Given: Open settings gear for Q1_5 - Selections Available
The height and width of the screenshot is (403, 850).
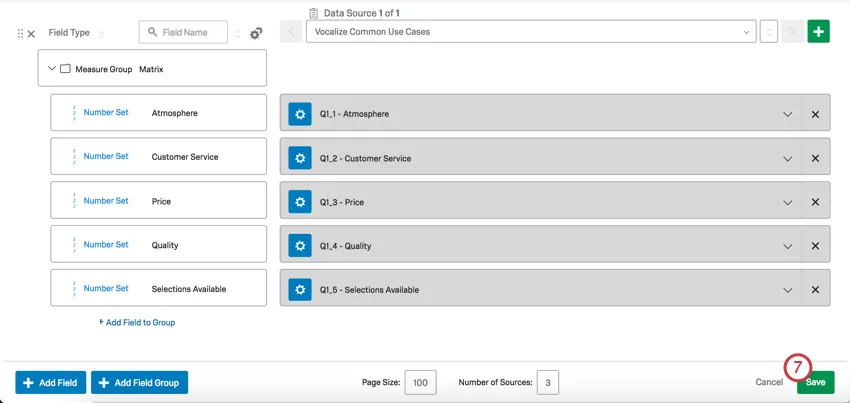Looking at the screenshot, I should point(300,290).
